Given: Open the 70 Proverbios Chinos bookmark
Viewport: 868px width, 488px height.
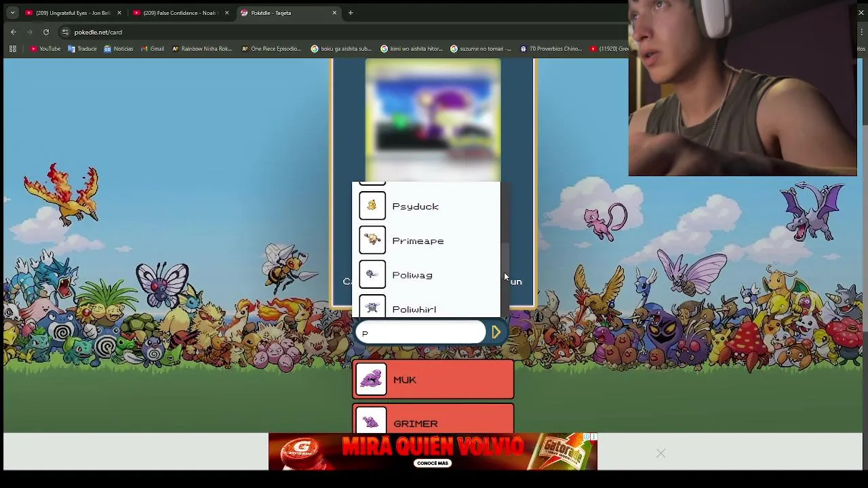Looking at the screenshot, I should (551, 49).
